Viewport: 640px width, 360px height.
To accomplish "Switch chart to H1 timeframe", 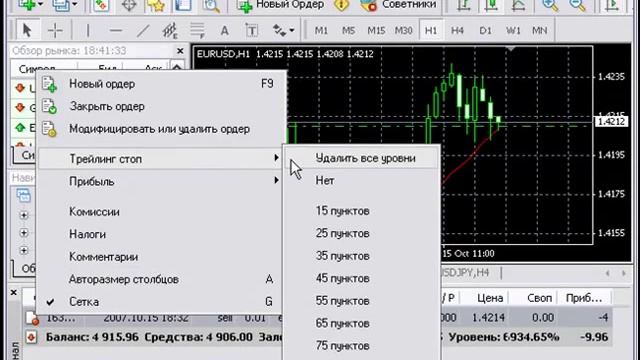I will click(x=431, y=30).
